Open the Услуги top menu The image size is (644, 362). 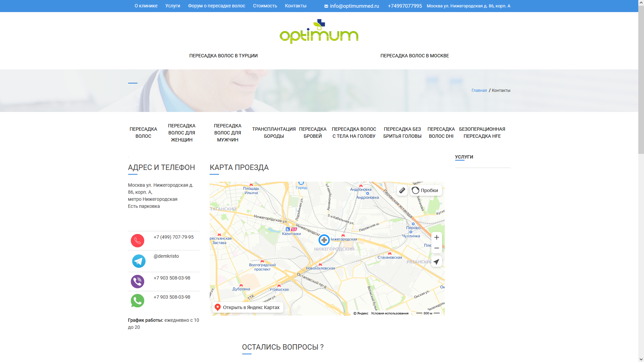[173, 6]
